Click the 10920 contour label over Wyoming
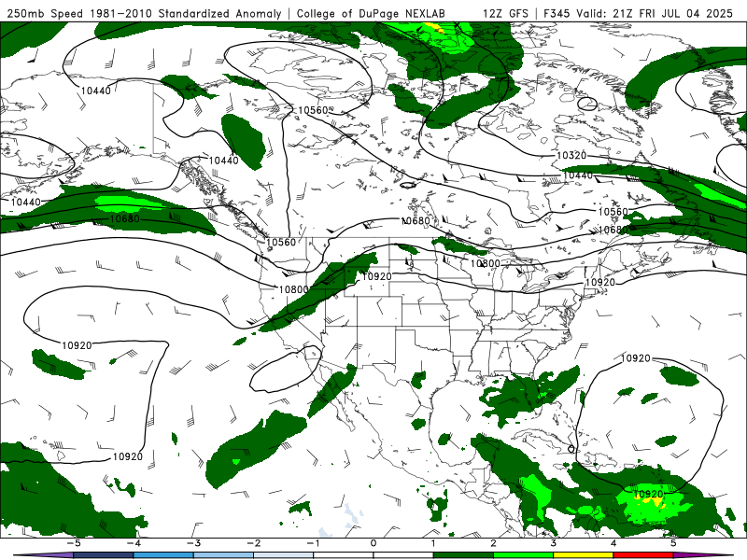 377,276
